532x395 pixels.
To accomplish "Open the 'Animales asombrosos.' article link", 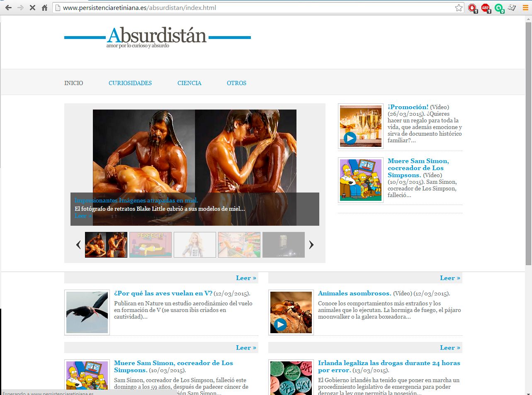I will [355, 293].
